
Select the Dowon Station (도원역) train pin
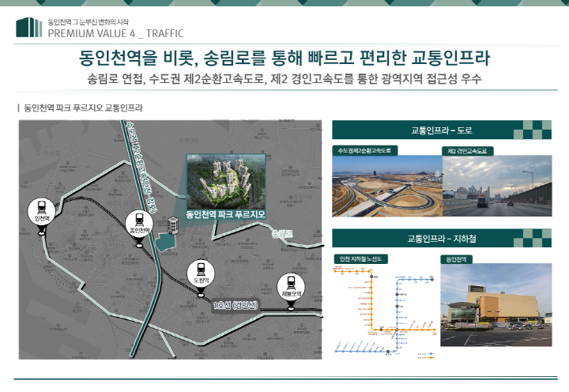tap(201, 272)
